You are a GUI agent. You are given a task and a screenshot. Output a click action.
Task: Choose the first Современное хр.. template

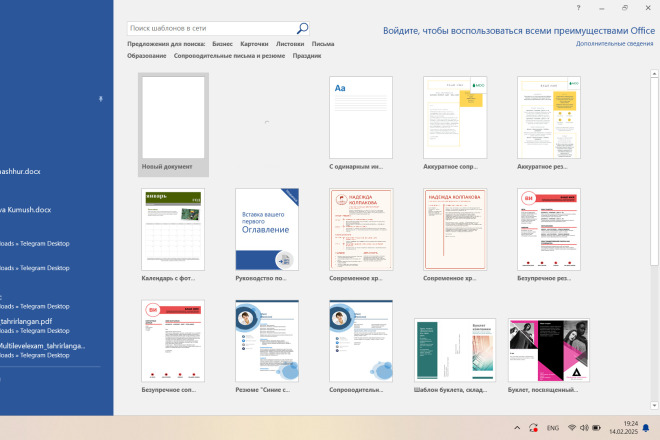coord(361,235)
